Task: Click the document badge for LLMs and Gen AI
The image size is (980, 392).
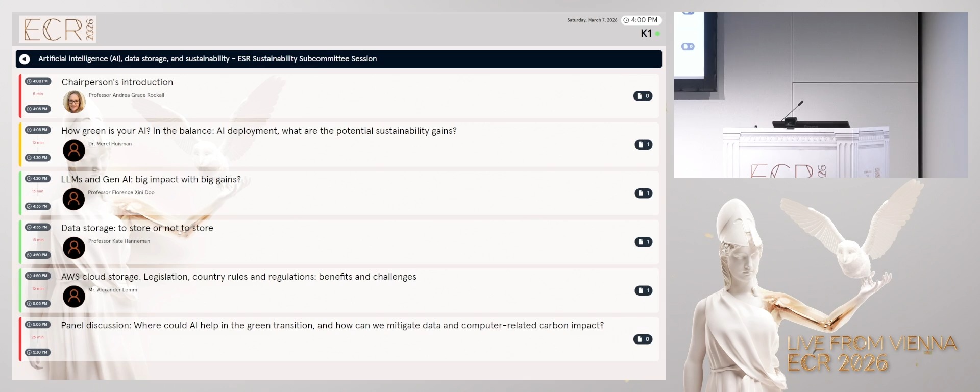Action: 643,193
